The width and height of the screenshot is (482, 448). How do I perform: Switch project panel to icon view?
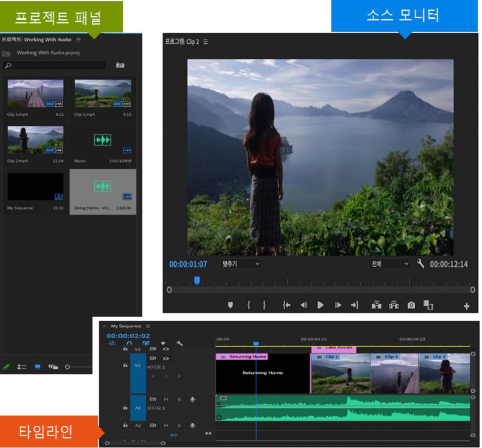[x=37, y=366]
